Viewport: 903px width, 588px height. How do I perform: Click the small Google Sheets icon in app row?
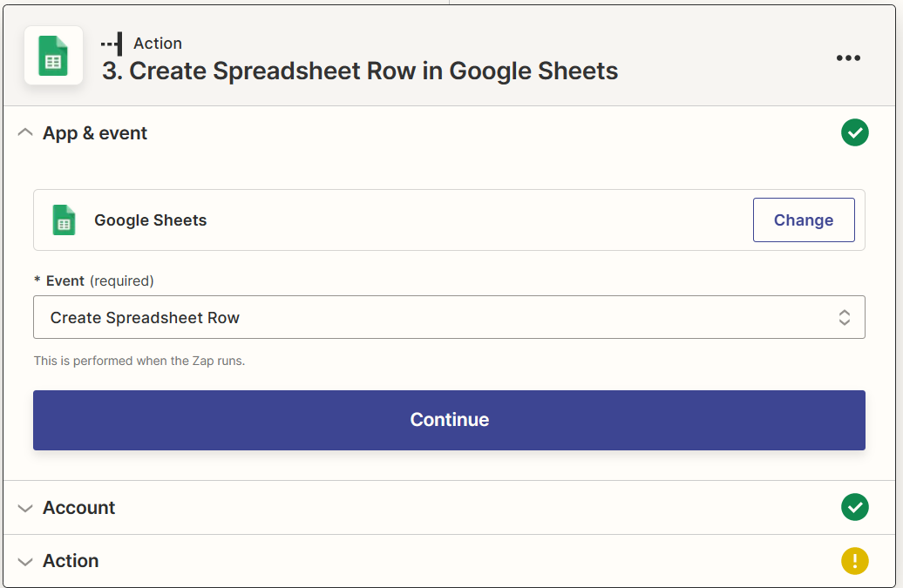[64, 220]
